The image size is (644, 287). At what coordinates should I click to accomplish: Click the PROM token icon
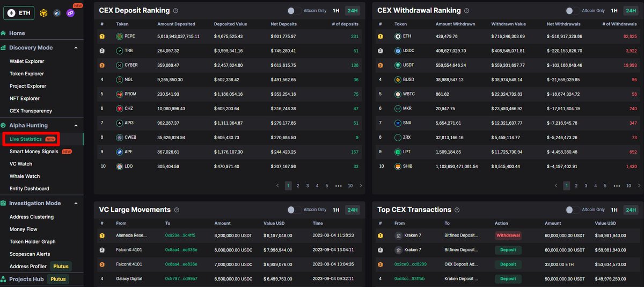coord(120,94)
